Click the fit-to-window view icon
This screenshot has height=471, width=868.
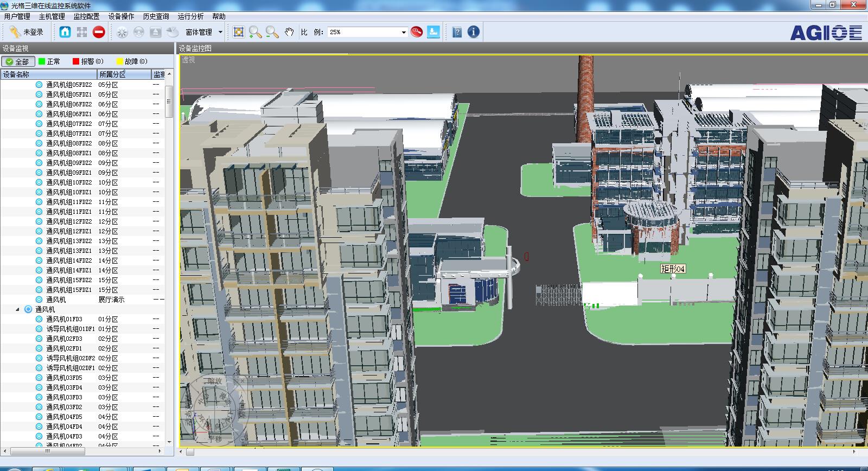tap(238, 32)
